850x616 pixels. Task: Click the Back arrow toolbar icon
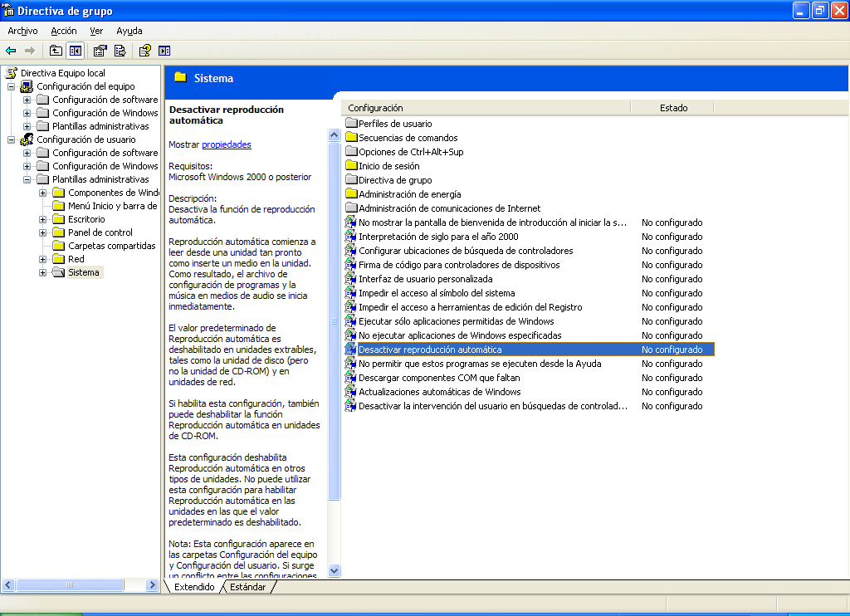coord(11,51)
